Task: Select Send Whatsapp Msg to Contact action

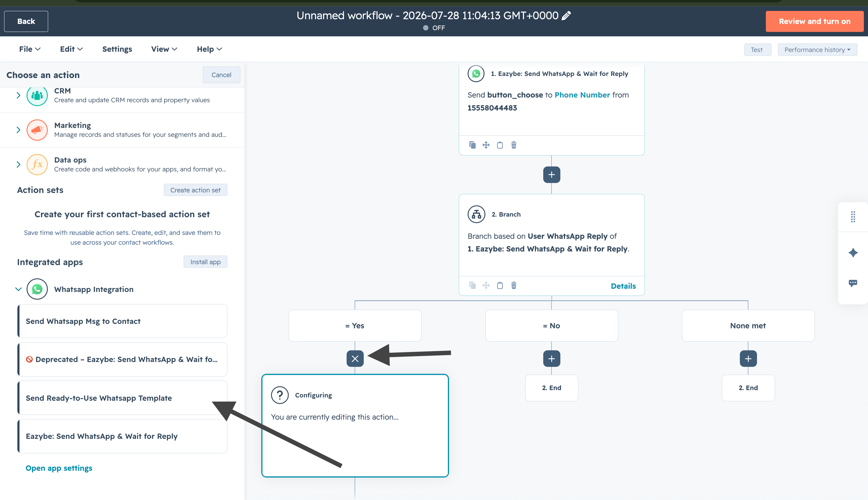Action: pos(122,321)
